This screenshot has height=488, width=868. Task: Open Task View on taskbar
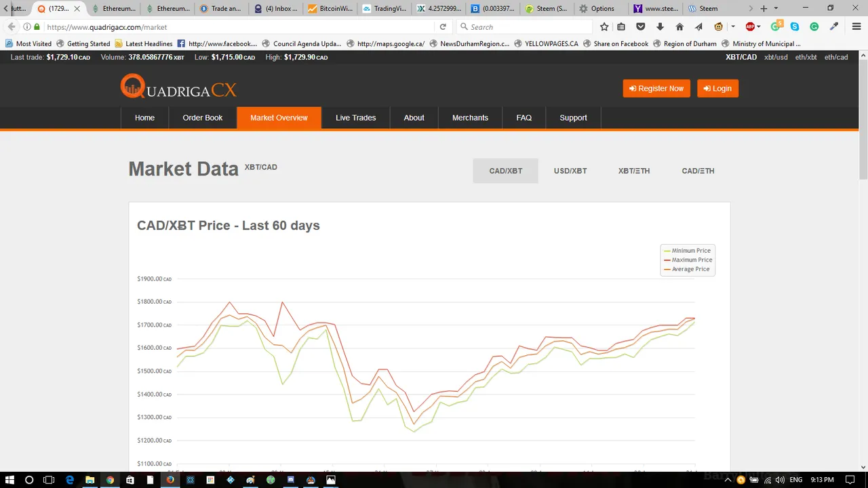(x=49, y=480)
